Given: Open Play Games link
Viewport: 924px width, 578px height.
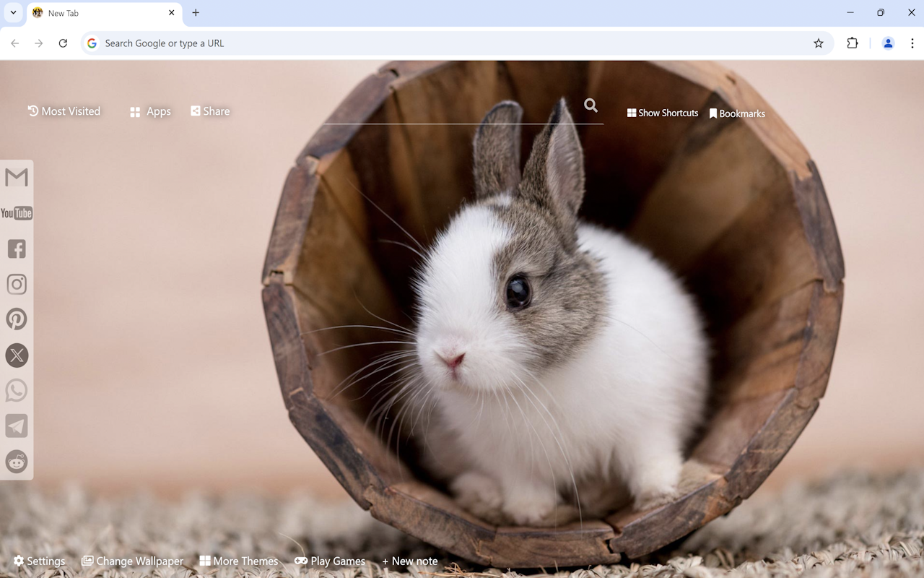Looking at the screenshot, I should pyautogui.click(x=330, y=561).
